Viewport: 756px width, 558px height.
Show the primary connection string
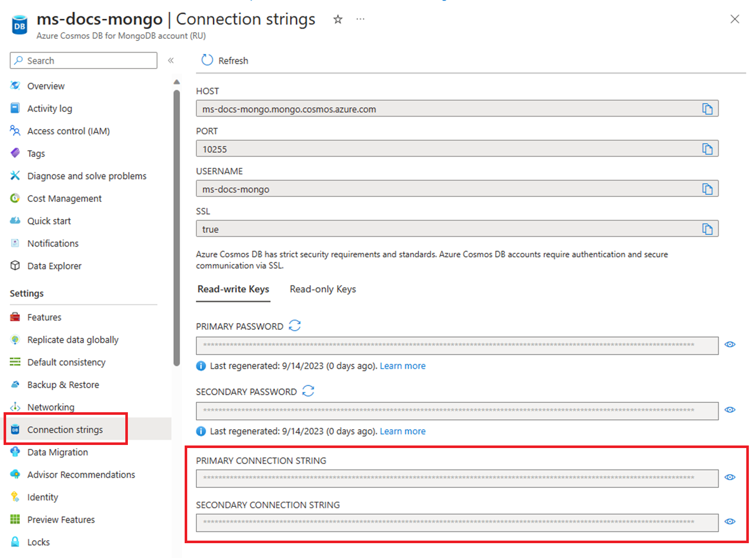coord(730,478)
